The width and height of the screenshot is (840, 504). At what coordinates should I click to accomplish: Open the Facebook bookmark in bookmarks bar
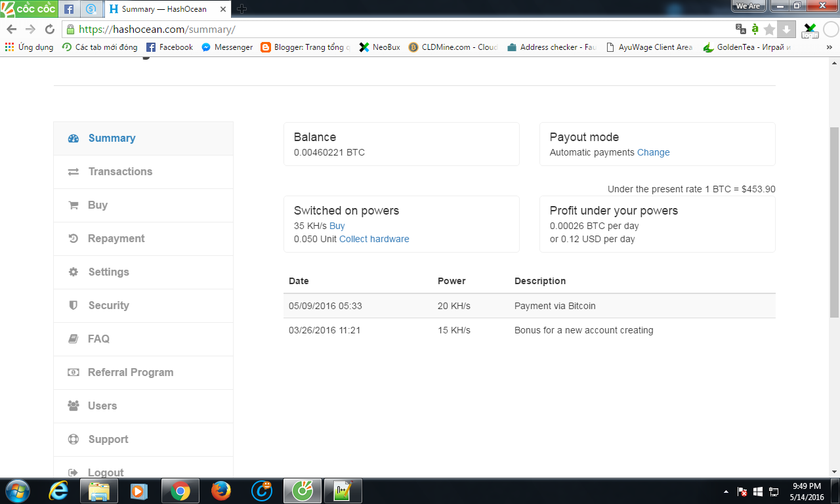(169, 47)
